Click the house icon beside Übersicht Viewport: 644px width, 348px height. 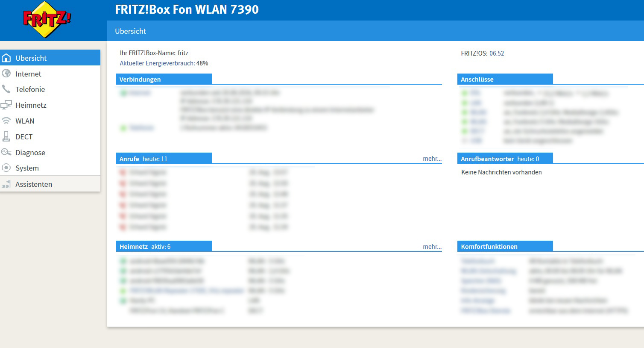(6, 58)
